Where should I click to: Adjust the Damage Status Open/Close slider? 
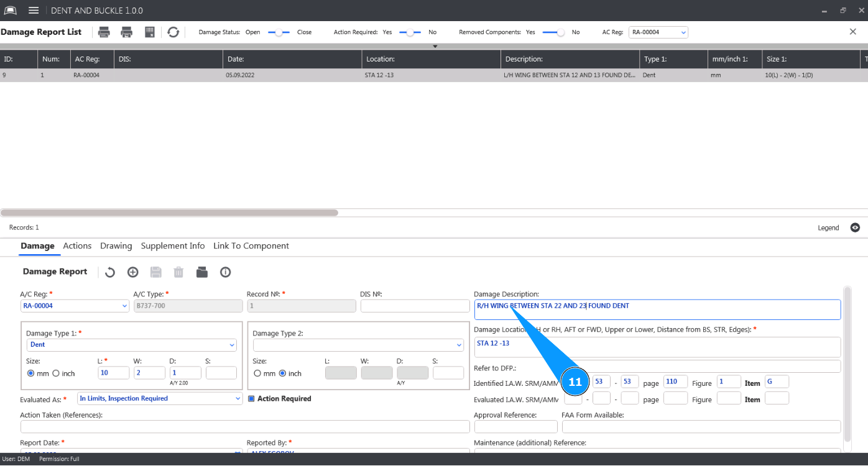coord(279,32)
